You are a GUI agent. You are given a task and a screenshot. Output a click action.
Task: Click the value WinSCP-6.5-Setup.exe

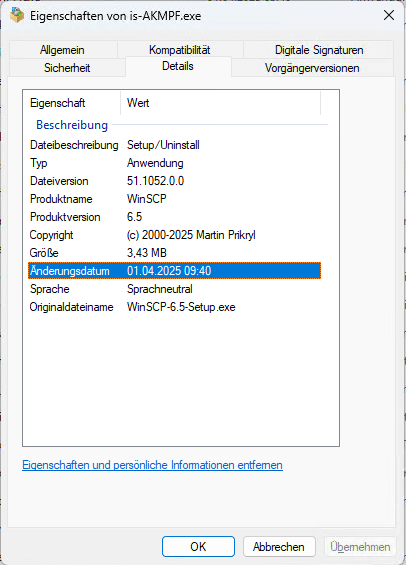[181, 307]
